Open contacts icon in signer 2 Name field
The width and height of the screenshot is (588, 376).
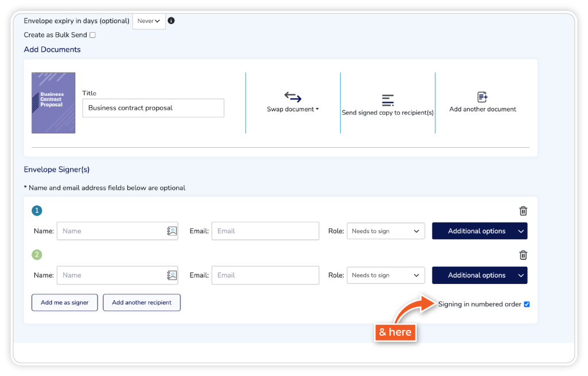coord(172,275)
